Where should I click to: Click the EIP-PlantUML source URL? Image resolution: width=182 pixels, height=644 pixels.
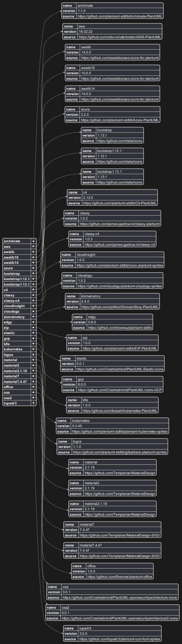(x=120, y=348)
